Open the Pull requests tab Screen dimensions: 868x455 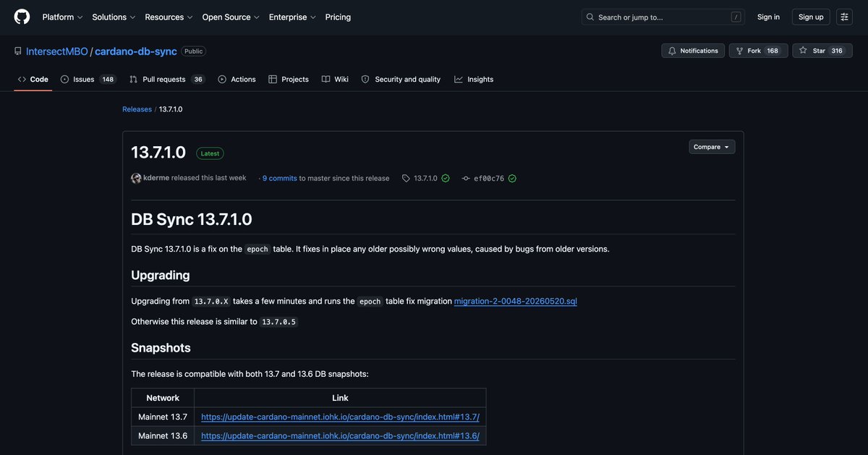tap(167, 80)
